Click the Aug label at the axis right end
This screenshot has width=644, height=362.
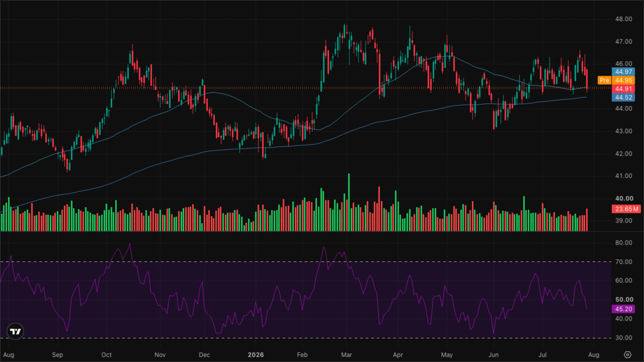pos(594,355)
